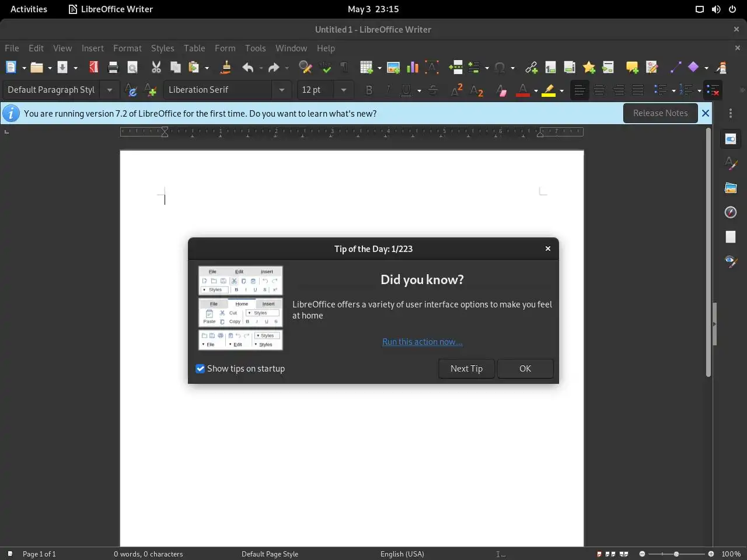Open sidebar Styles panel
This screenshot has height=560, width=747.
pyautogui.click(x=731, y=163)
